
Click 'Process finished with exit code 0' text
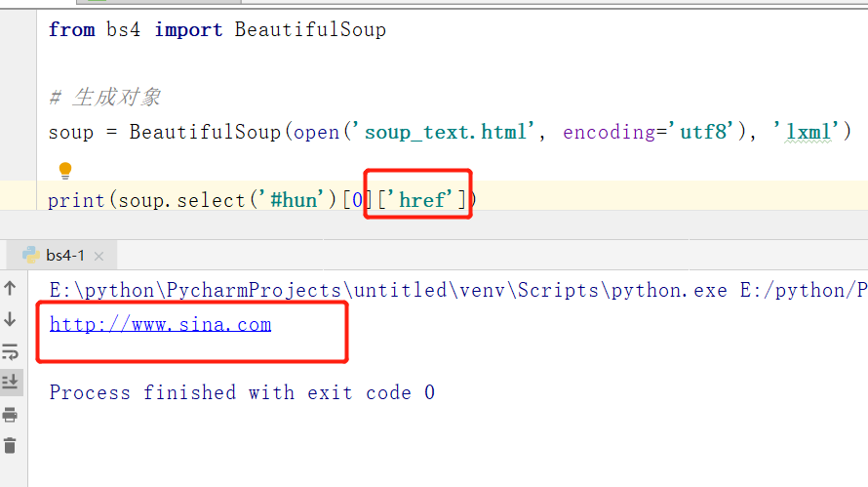[x=242, y=392]
